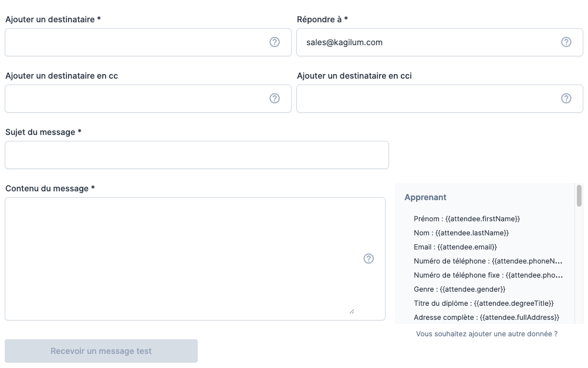
Task: Focus the 'Ajouter un destinataire' input field
Action: click(x=136, y=42)
